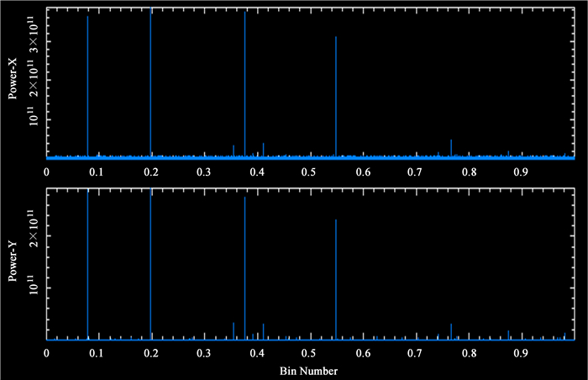Image resolution: width=588 pixels, height=380 pixels.
Task: Click the 0.3 tick label under Power-Y plot
Action: coord(204,354)
